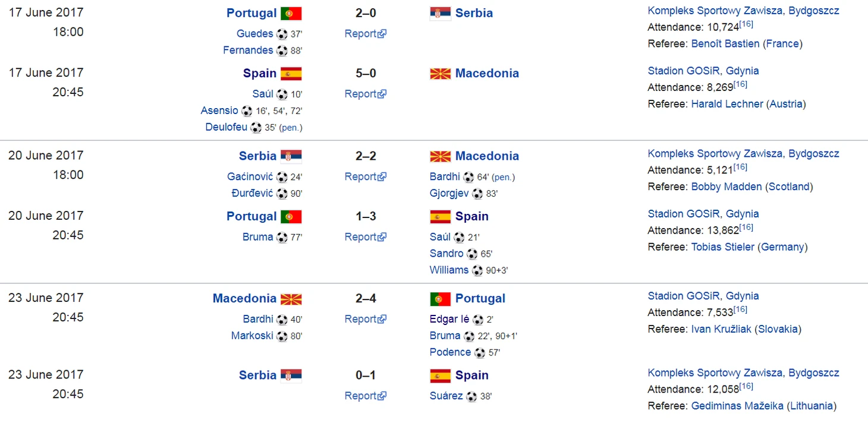This screenshot has height=423, width=868.
Task: Click the goal ball icon beside Suárez
Action: (x=471, y=396)
